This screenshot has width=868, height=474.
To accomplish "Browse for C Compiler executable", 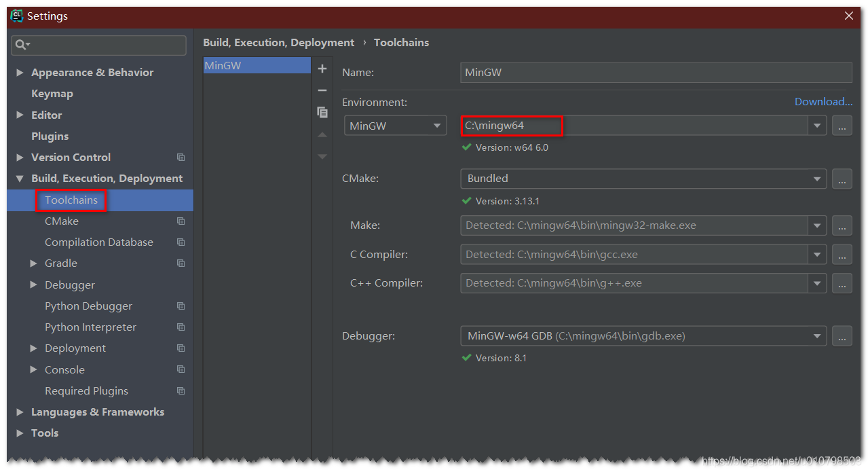I will tap(842, 255).
